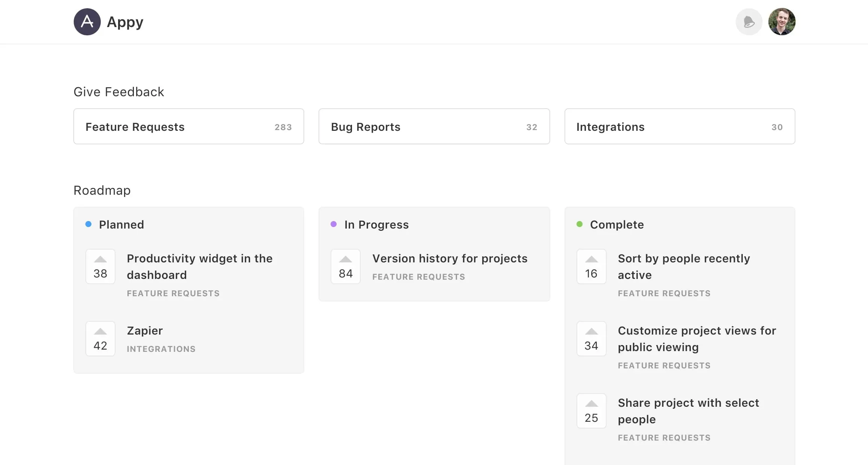Open the user profile avatar photo
Image resolution: width=868 pixels, height=465 pixels.
pyautogui.click(x=782, y=22)
